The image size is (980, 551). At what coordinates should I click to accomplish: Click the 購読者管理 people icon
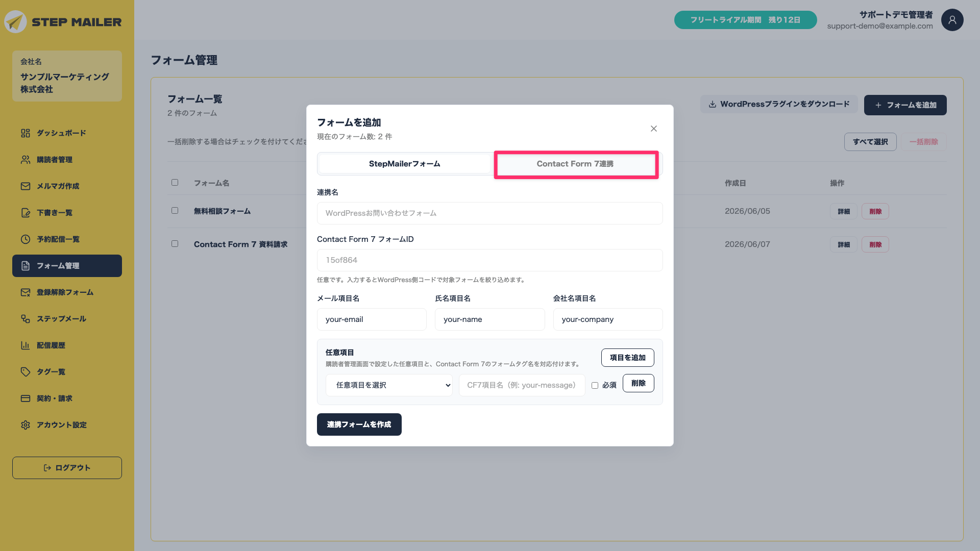[x=26, y=160]
